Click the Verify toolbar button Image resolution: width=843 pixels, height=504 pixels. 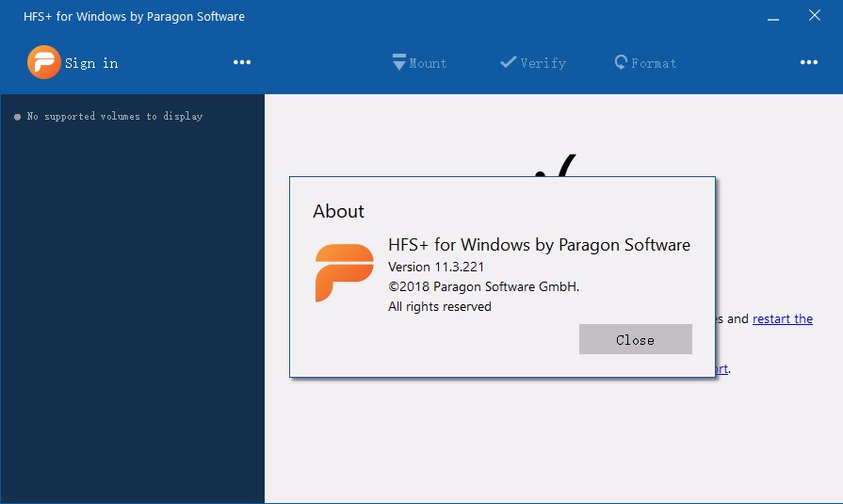coord(533,63)
